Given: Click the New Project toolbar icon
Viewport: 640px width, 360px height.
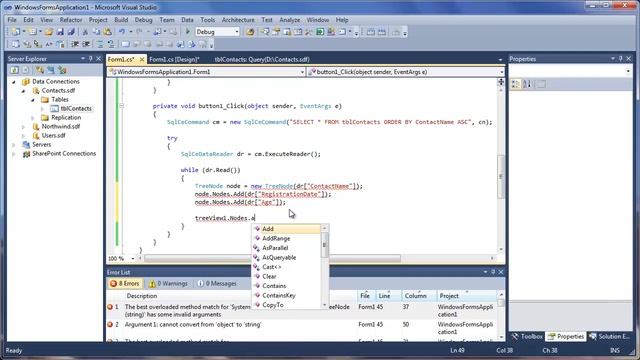Looking at the screenshot, I should pos(16,32).
